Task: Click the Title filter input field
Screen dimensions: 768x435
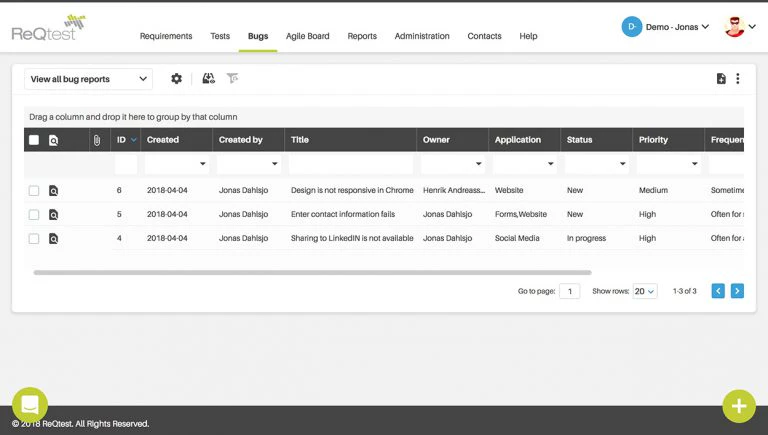Action: 351,164
